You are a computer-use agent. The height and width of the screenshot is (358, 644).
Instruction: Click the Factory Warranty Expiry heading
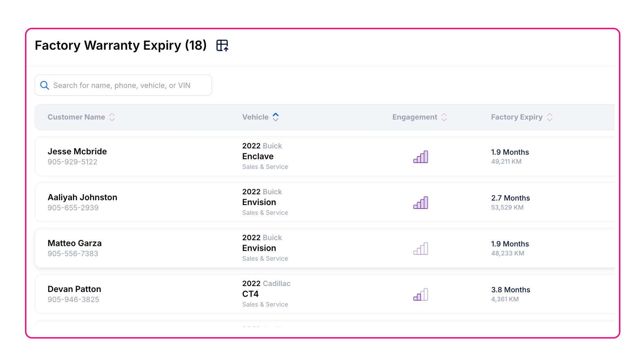pos(121,46)
